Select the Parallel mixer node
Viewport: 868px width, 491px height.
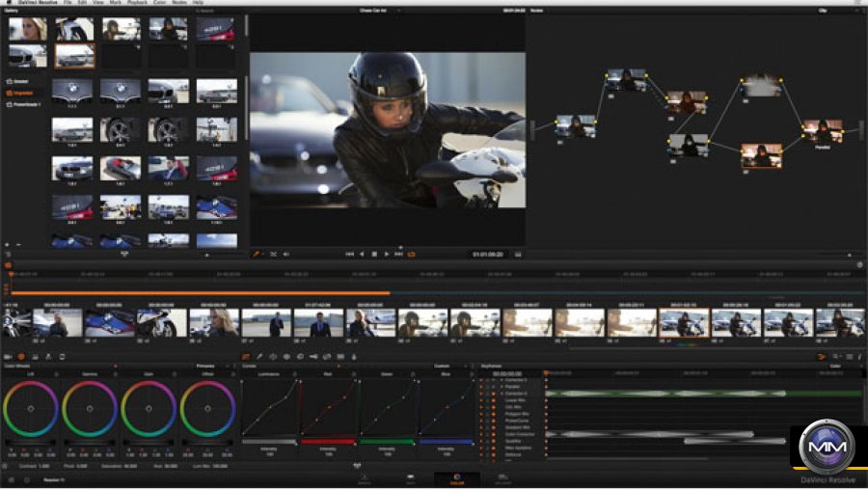pyautogui.click(x=823, y=132)
